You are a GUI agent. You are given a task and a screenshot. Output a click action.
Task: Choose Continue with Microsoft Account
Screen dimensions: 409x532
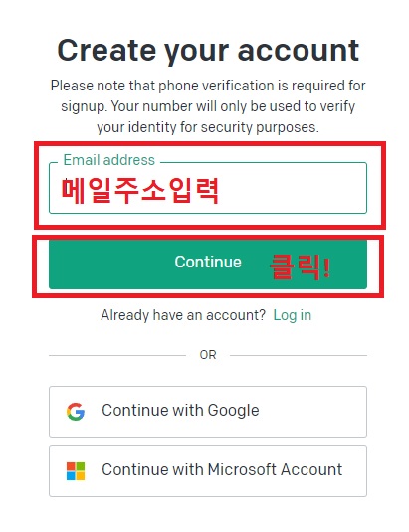208,471
